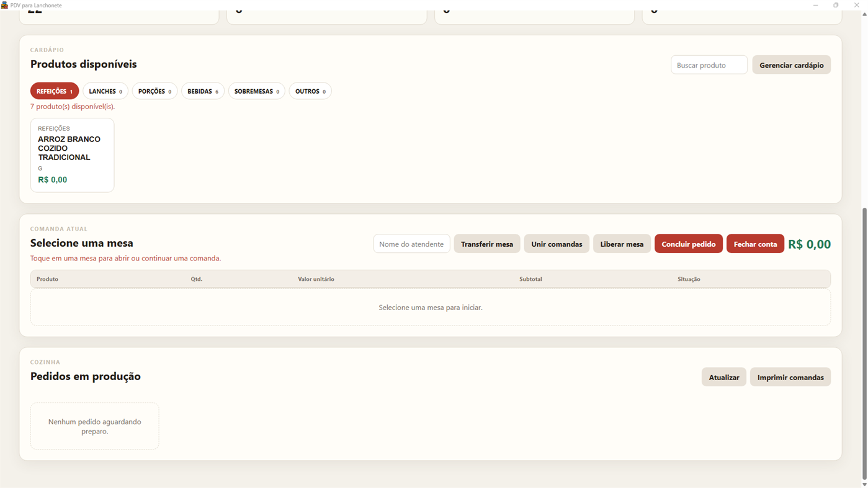Click the PDV para Lanchonete app icon

tap(4, 5)
